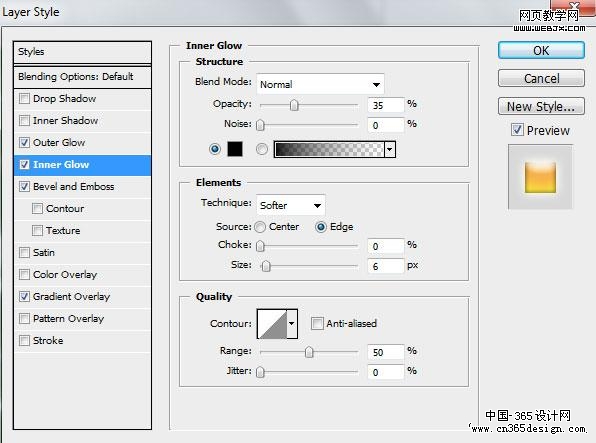Click the Size value input field
This screenshot has height=443, width=596.
tap(385, 266)
